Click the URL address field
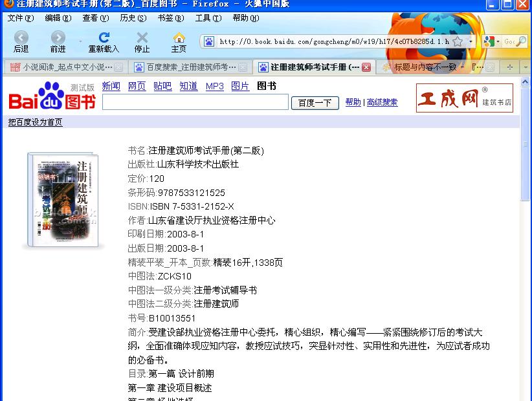532x401 pixels. [x=334, y=41]
